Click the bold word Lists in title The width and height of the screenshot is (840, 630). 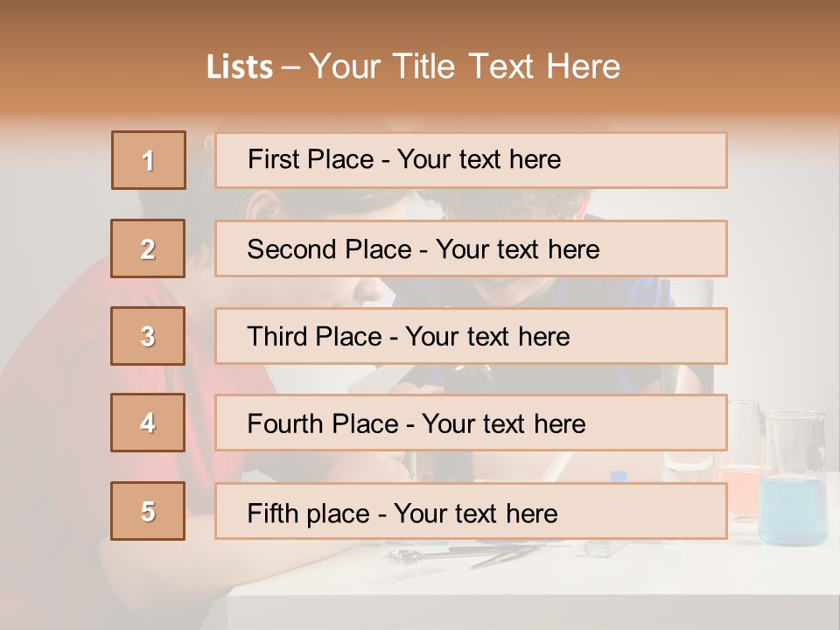(x=240, y=66)
